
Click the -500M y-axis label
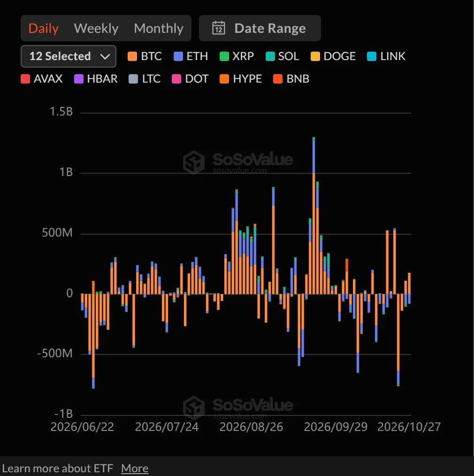click(x=54, y=353)
